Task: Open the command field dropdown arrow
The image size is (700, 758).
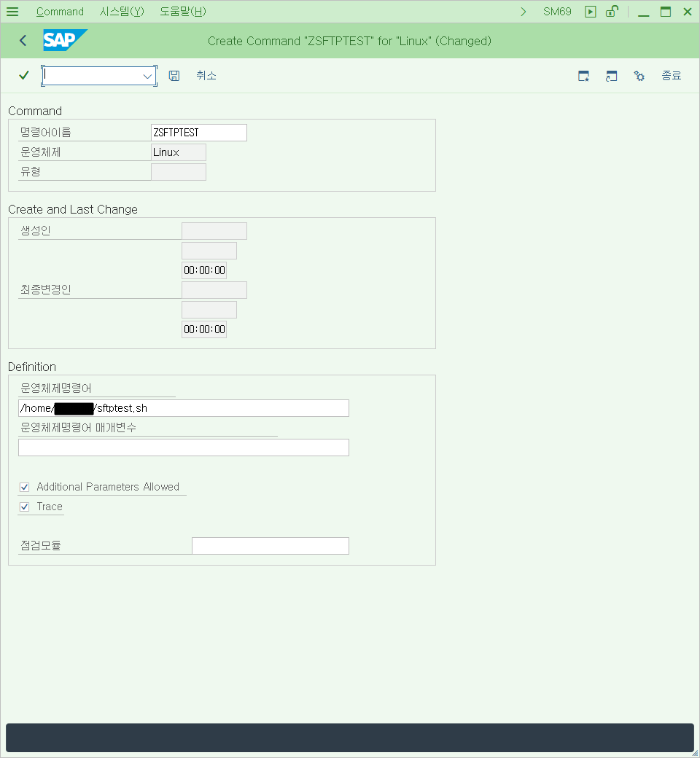Action: click(147, 77)
